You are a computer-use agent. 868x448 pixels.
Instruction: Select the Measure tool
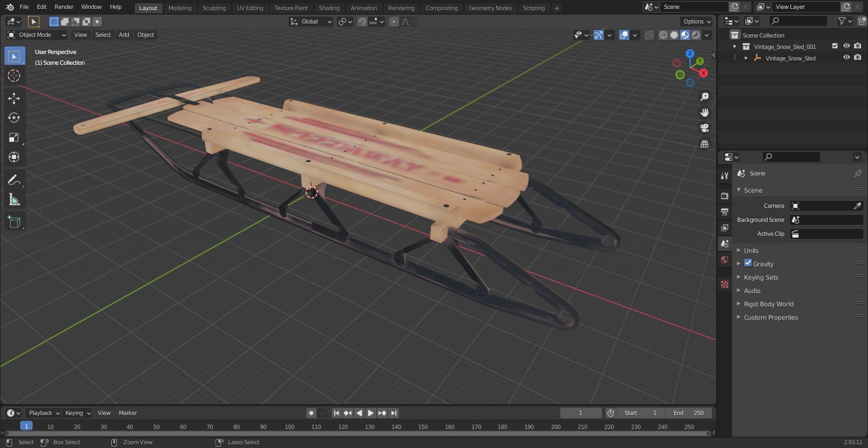pos(14,200)
